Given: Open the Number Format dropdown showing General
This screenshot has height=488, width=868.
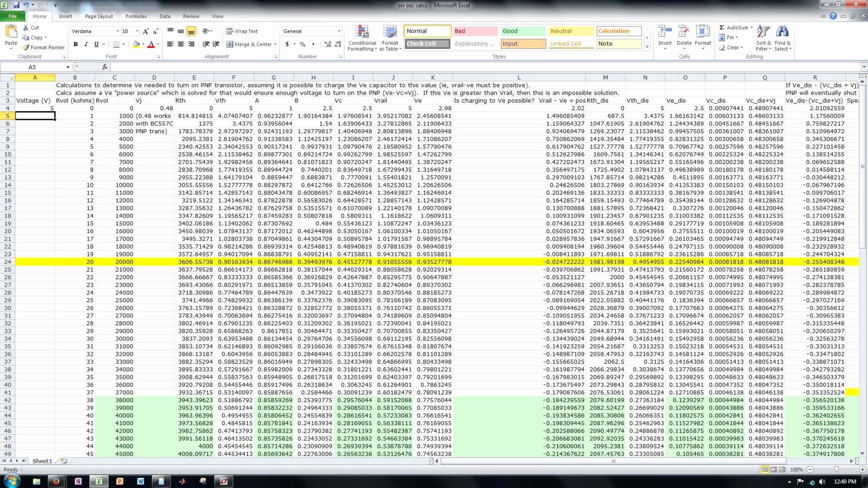Looking at the screenshot, I should pyautogui.click(x=339, y=31).
